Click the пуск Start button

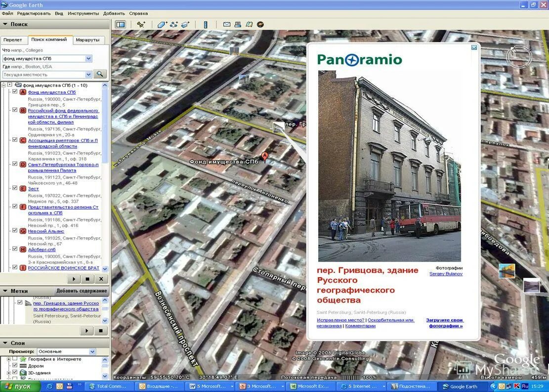[x=20, y=387]
